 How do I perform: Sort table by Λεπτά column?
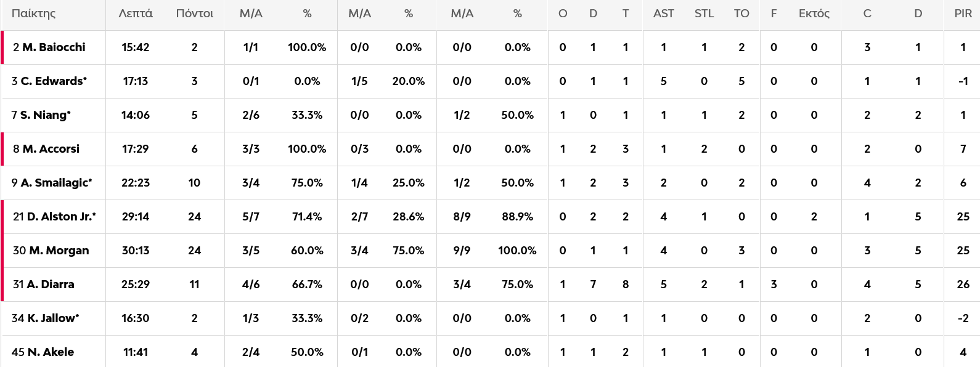(136, 14)
